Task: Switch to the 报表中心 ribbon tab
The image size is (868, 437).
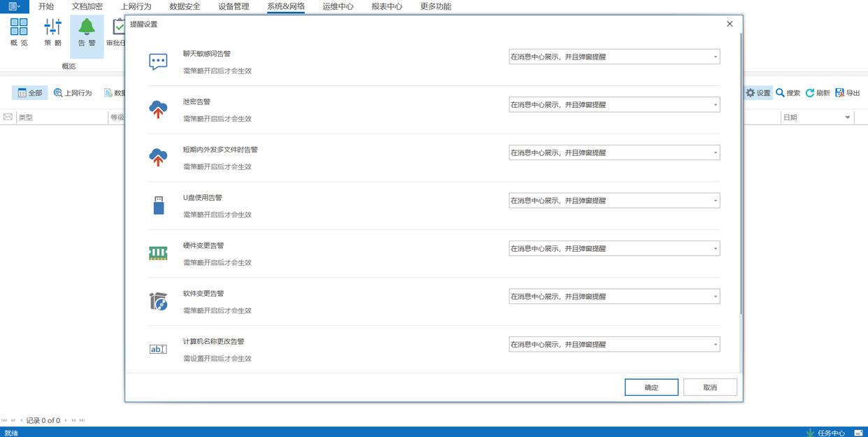Action: pos(386,6)
